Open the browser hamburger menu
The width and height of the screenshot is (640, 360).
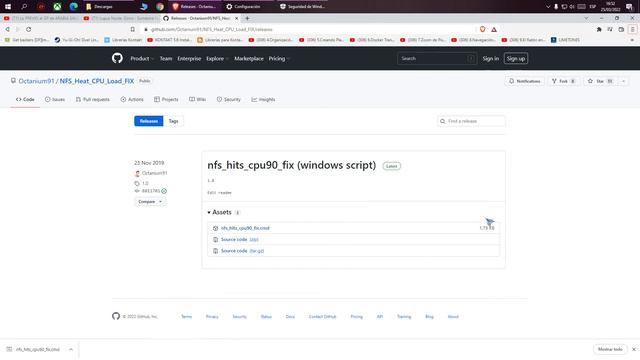pyautogui.click(x=632, y=29)
